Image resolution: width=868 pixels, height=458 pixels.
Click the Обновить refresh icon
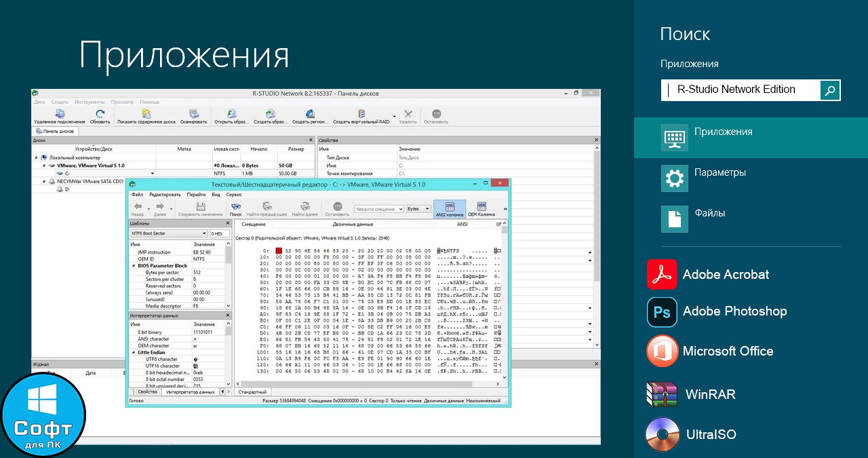[100, 114]
